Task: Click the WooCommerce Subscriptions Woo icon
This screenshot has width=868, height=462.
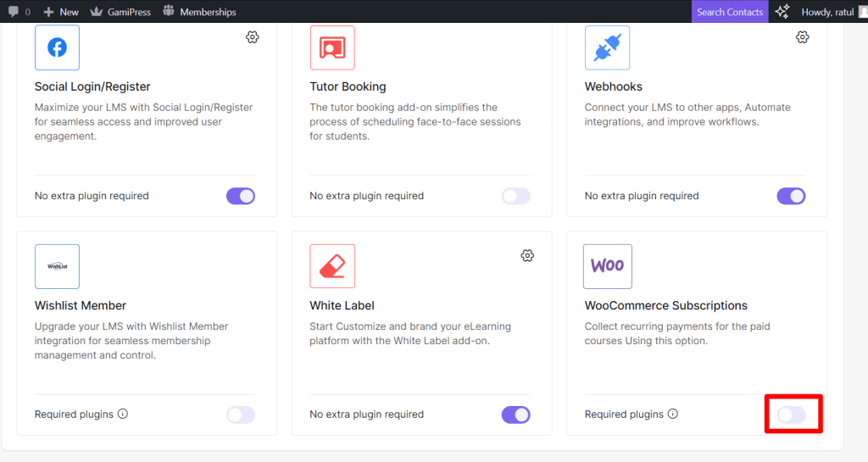Action: coord(607,266)
